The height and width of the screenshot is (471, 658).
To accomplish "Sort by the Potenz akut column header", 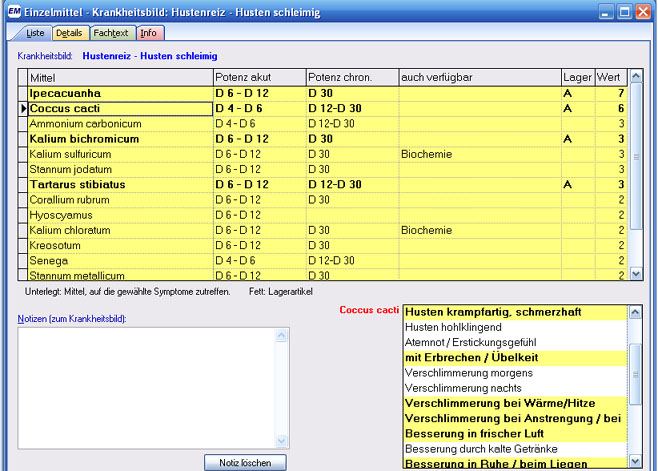I will point(258,77).
